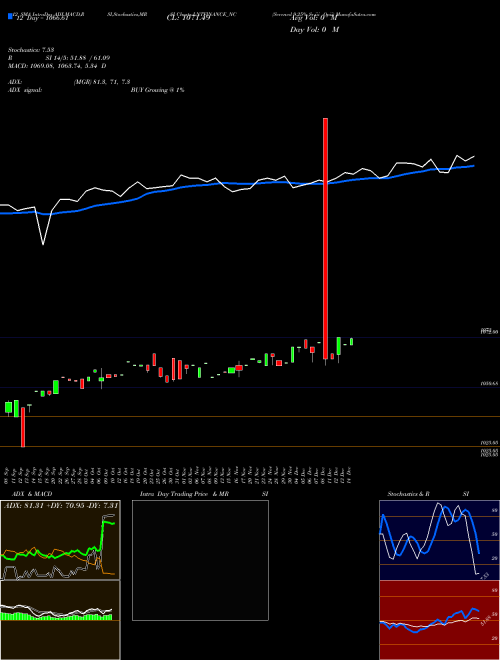Click the '(MGR) 81.3, 71, 7.3' ADX values
500x660 pixels.
tap(102, 82)
